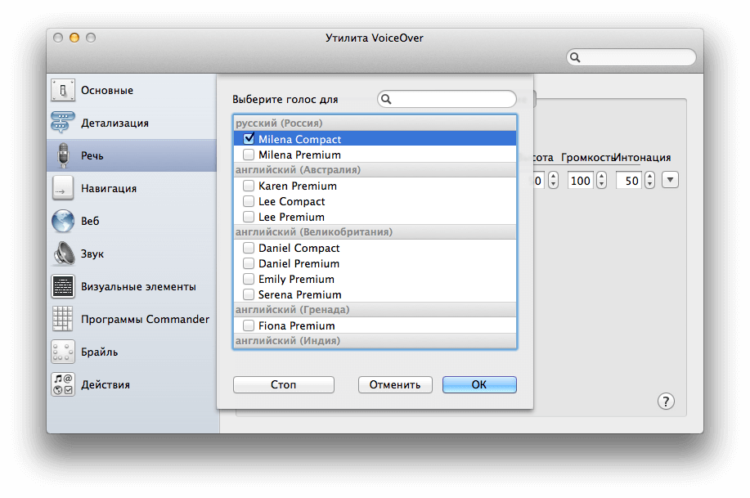This screenshot has height=498, width=750.
Task: Select the Karen Premium voice row
Action: click(x=375, y=186)
